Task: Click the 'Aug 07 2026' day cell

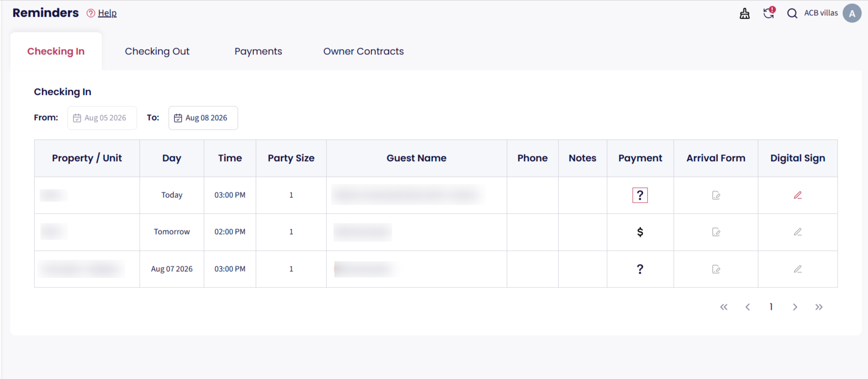Action: pos(172,269)
